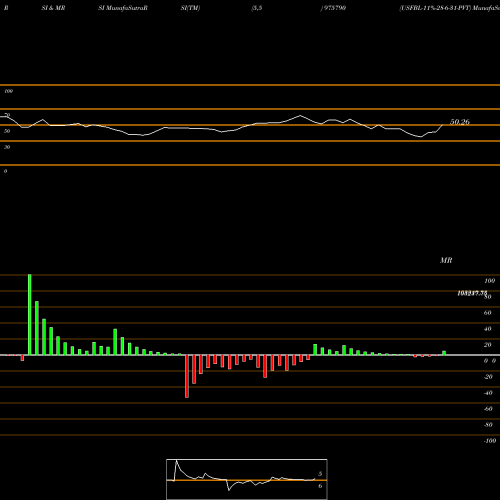Click the MR axis label 20

tap(487, 345)
